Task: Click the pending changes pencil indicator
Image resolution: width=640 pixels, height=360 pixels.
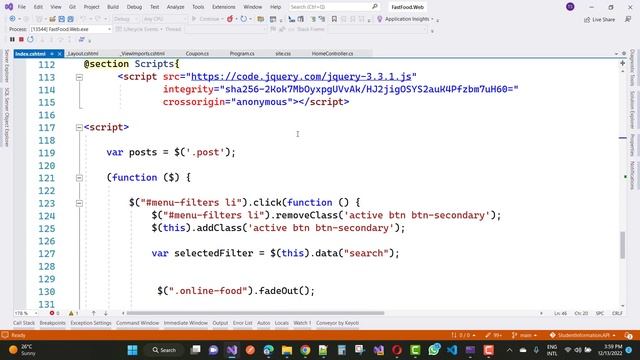Action: pyautogui.click(x=493, y=335)
